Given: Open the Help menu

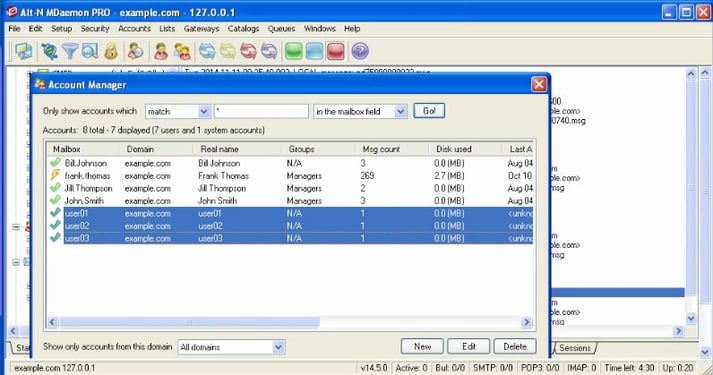Looking at the screenshot, I should pyautogui.click(x=352, y=29).
